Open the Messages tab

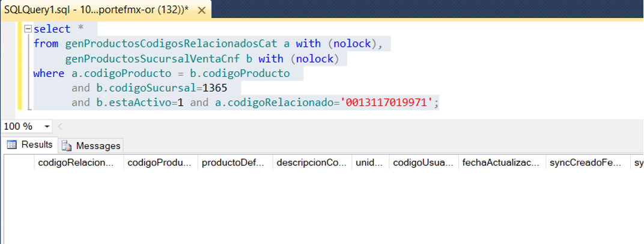point(92,145)
